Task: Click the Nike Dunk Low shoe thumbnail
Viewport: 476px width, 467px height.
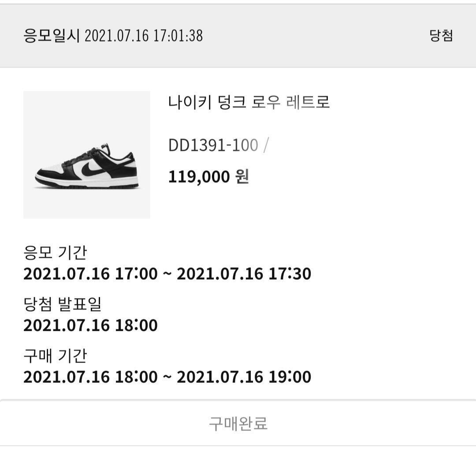Action: coord(86,155)
